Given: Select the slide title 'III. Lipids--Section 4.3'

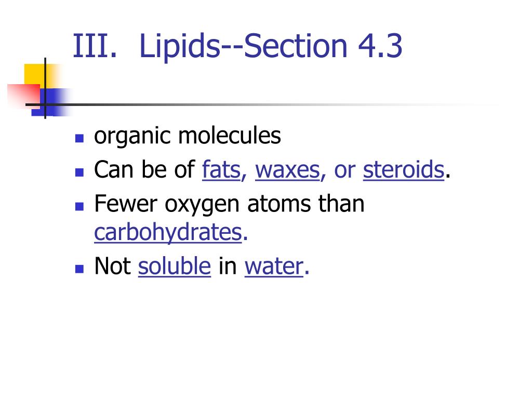Looking at the screenshot, I should click(237, 46).
